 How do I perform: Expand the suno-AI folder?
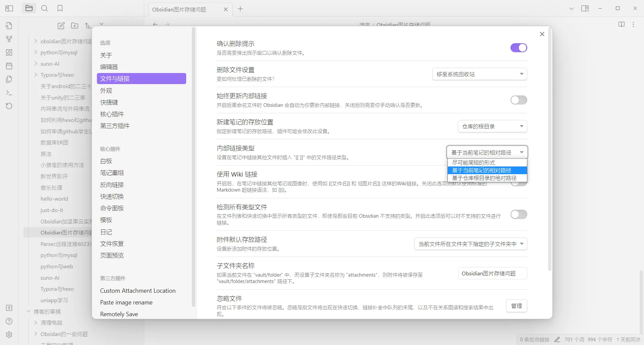click(x=36, y=64)
